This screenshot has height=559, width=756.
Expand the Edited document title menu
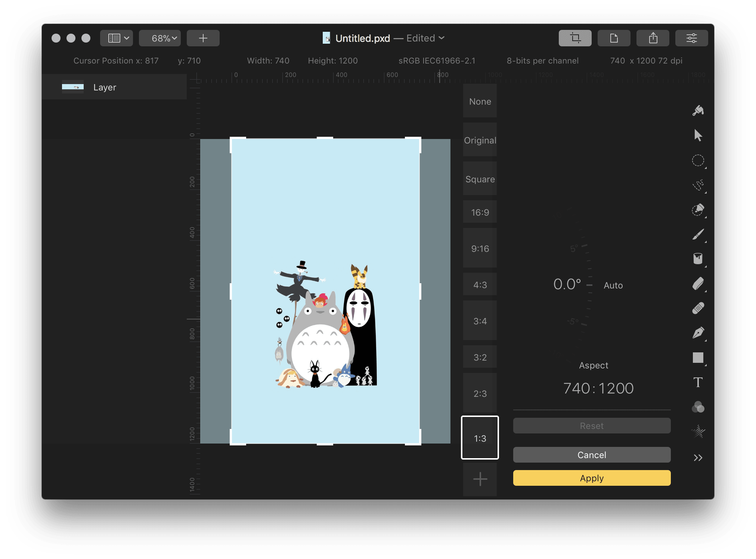(x=425, y=38)
